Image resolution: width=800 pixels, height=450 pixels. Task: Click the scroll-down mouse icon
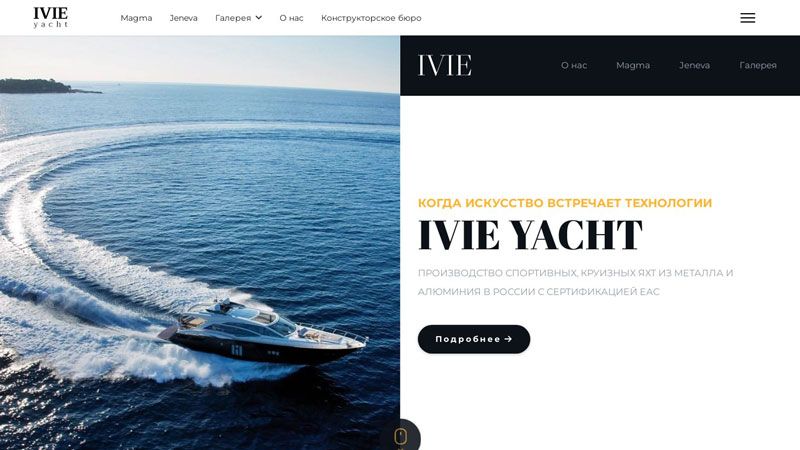(401, 437)
